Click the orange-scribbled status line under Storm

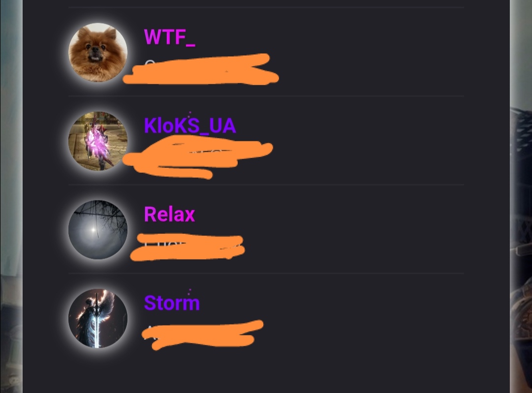tap(202, 335)
